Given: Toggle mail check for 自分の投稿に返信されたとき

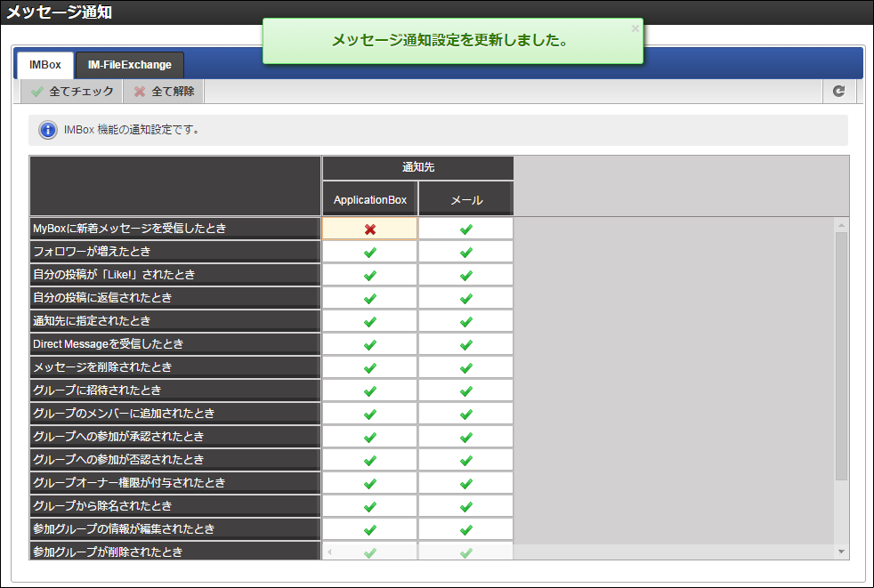Looking at the screenshot, I should click(x=466, y=298).
